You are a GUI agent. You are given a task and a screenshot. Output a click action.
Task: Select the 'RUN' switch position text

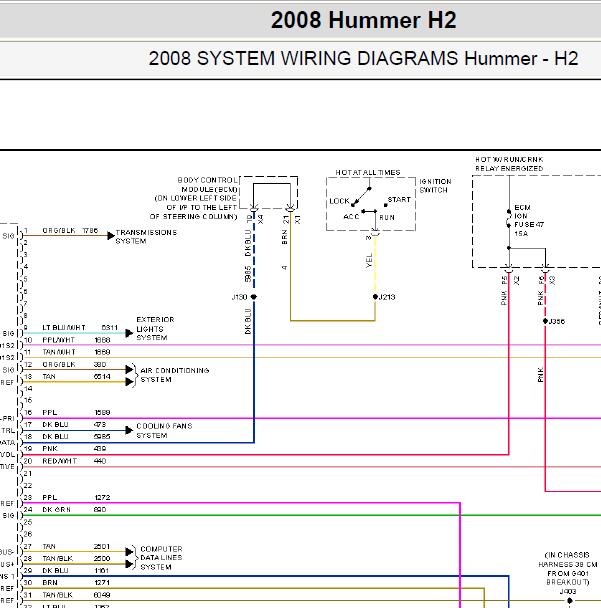coord(387,217)
